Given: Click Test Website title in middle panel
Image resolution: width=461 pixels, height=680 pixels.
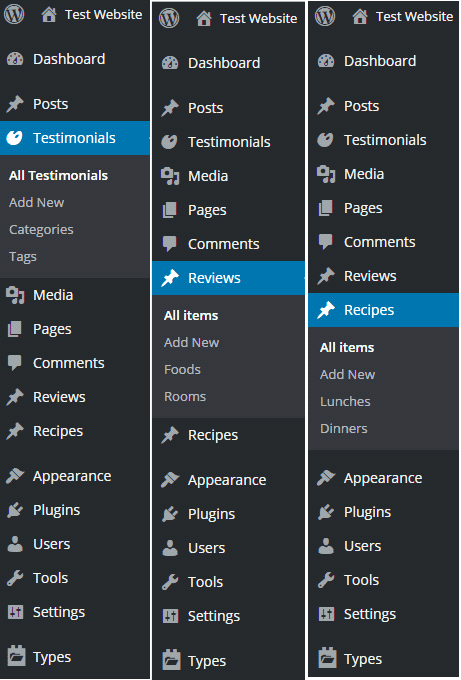Looking at the screenshot, I should pyautogui.click(x=258, y=19).
